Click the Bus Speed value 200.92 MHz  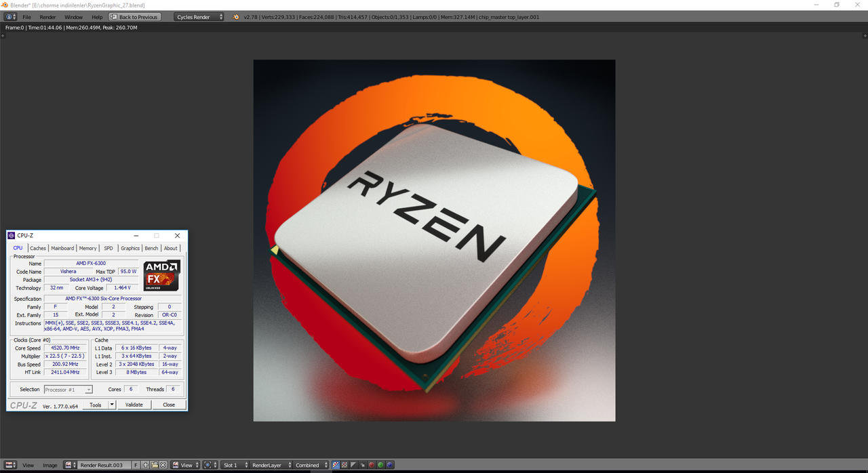click(x=66, y=364)
